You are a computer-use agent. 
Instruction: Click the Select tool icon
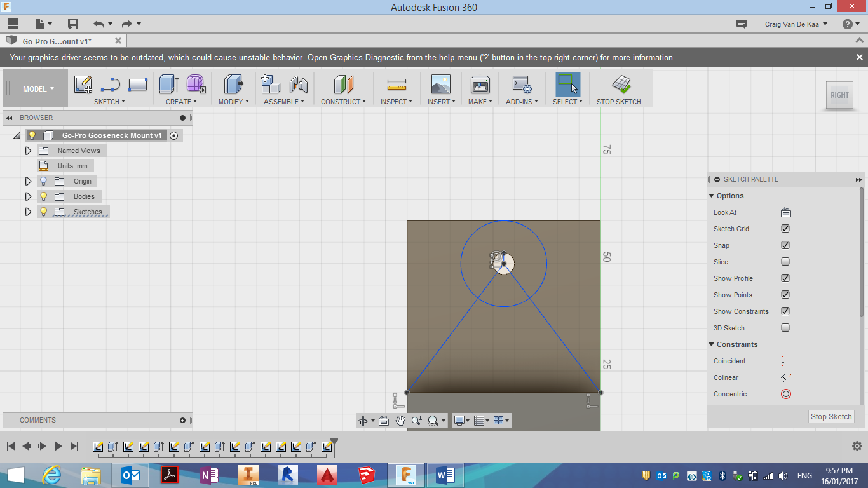point(567,85)
